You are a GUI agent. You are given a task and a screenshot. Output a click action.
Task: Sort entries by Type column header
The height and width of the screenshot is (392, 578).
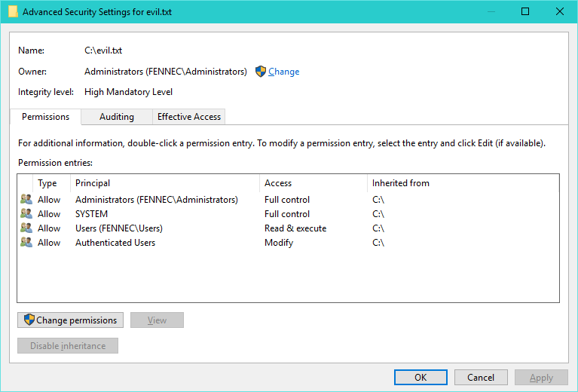[x=47, y=183]
